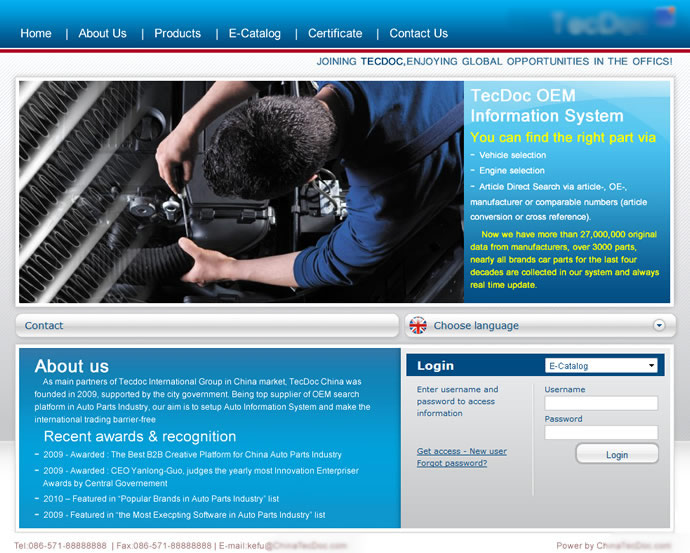Focus the Username input field

[601, 403]
